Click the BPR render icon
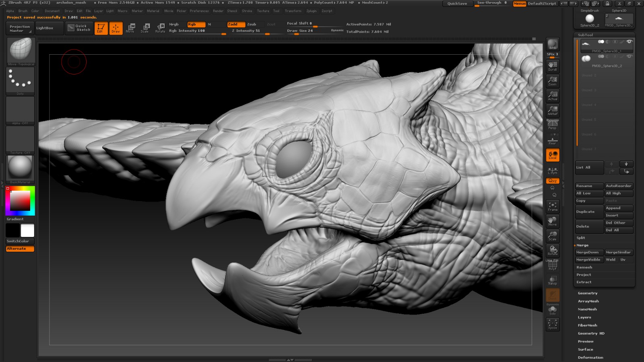Screen dimensions: 644x362 click(553, 44)
